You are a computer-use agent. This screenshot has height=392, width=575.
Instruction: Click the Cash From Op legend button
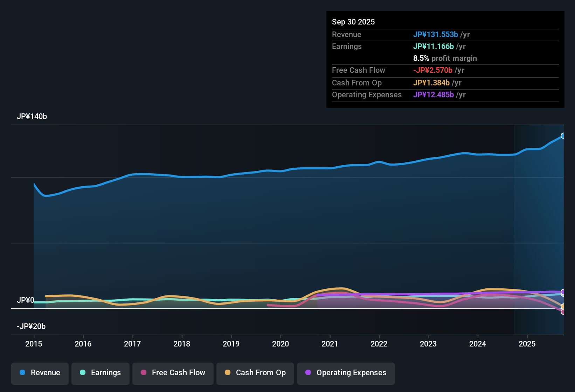[x=255, y=373]
